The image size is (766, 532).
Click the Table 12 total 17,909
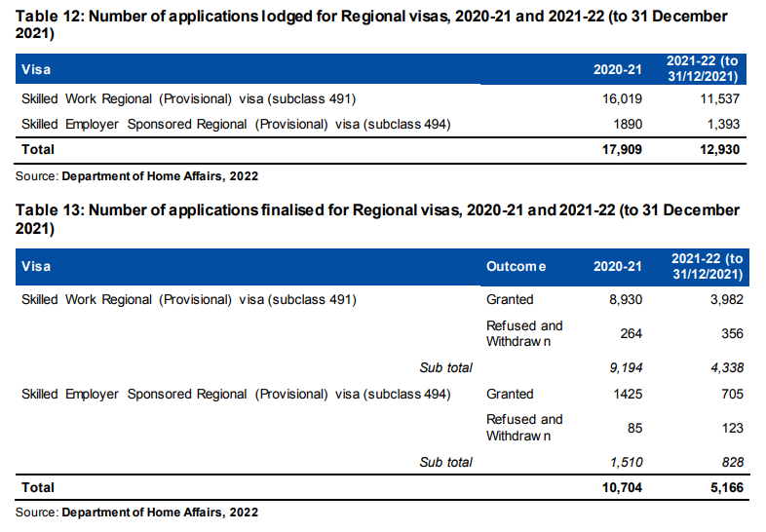coord(621,150)
